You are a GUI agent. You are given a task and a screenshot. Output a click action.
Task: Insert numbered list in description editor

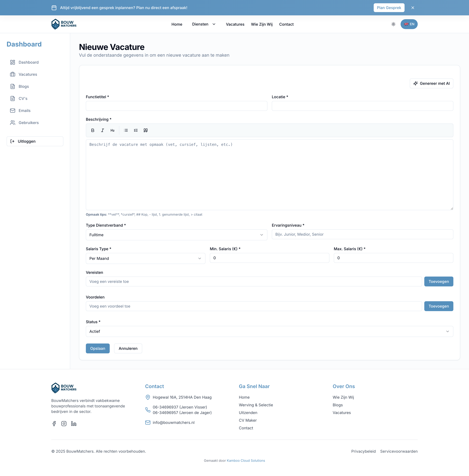click(x=136, y=130)
